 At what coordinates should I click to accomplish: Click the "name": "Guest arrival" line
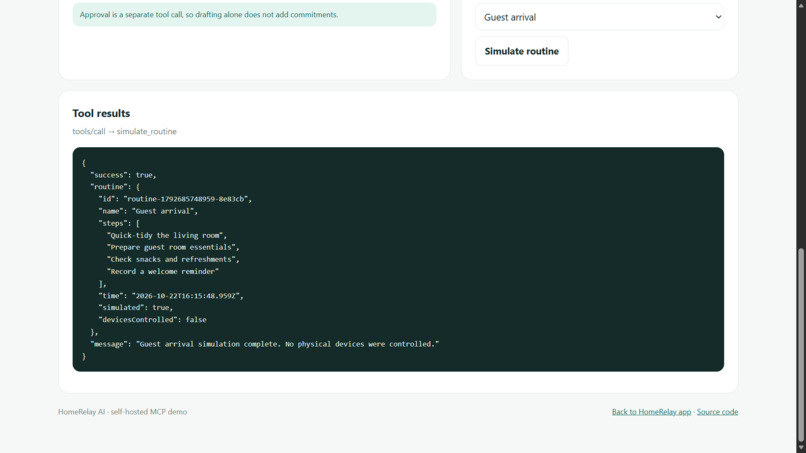[x=148, y=211]
